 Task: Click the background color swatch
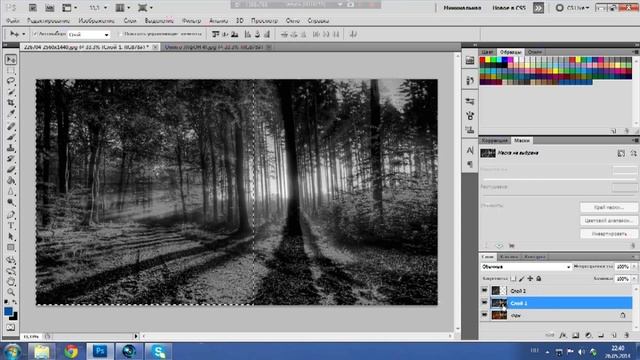pyautogui.click(x=15, y=317)
